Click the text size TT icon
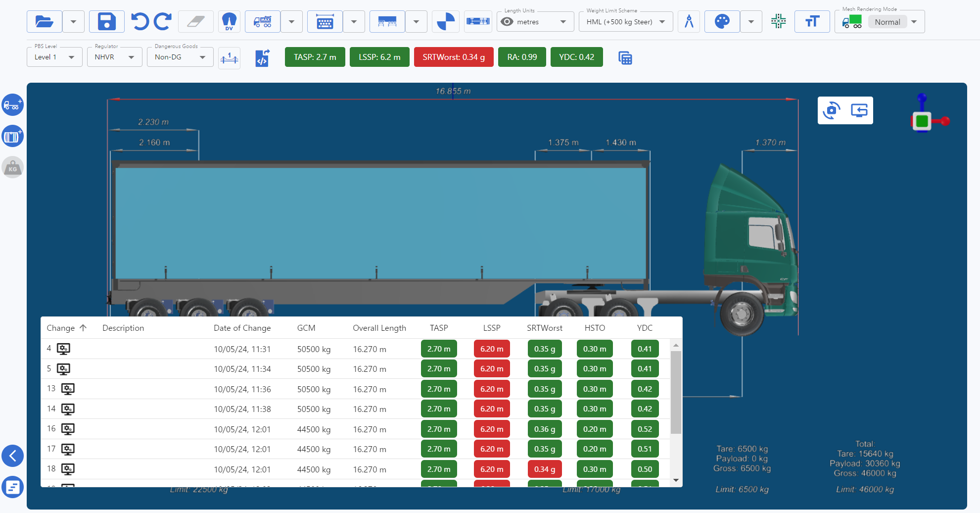 point(812,22)
